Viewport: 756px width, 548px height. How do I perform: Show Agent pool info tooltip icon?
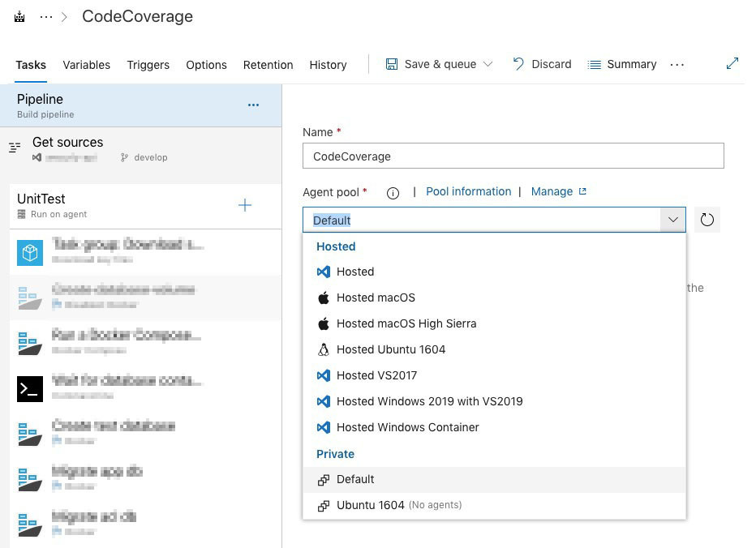pyautogui.click(x=393, y=193)
